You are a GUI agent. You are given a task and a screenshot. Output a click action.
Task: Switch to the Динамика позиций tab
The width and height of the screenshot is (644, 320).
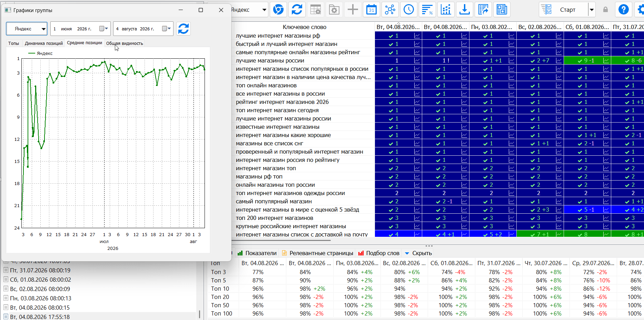44,43
